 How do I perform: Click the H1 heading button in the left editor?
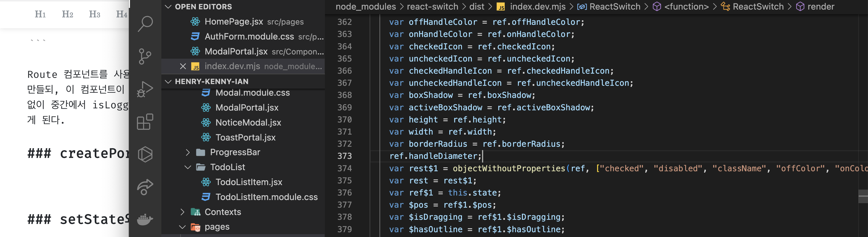[x=40, y=14]
